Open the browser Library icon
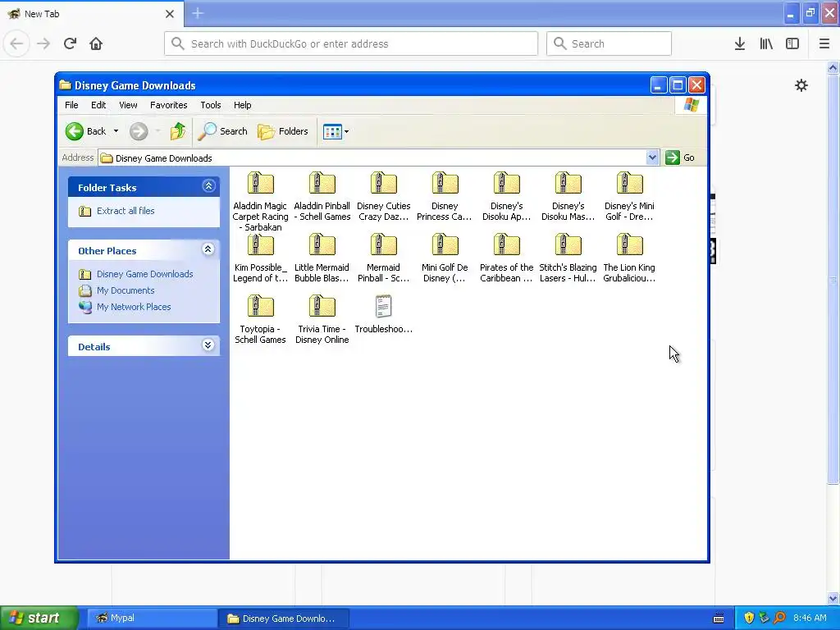 coord(766,43)
